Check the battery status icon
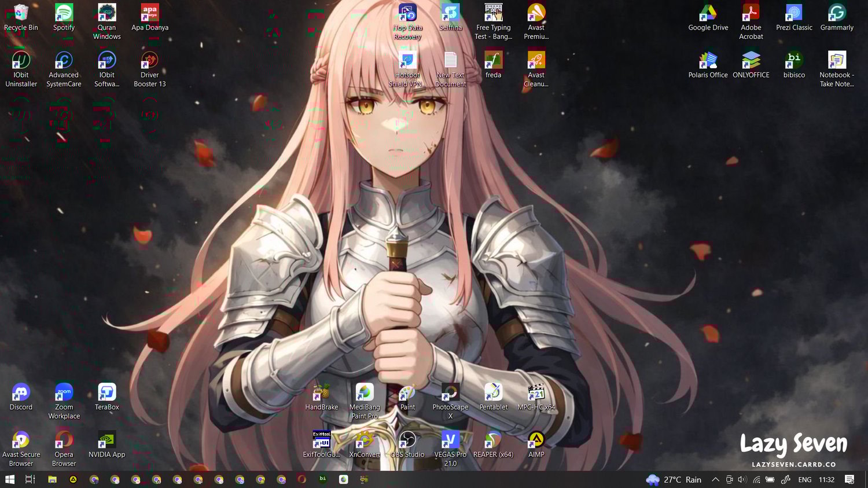The width and height of the screenshot is (868, 488). click(770, 479)
